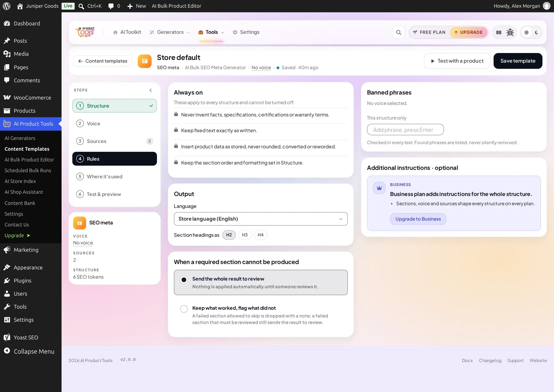Select Keep what worked, flag what did not
Viewport: 554px width, 392px height.
[261, 315]
